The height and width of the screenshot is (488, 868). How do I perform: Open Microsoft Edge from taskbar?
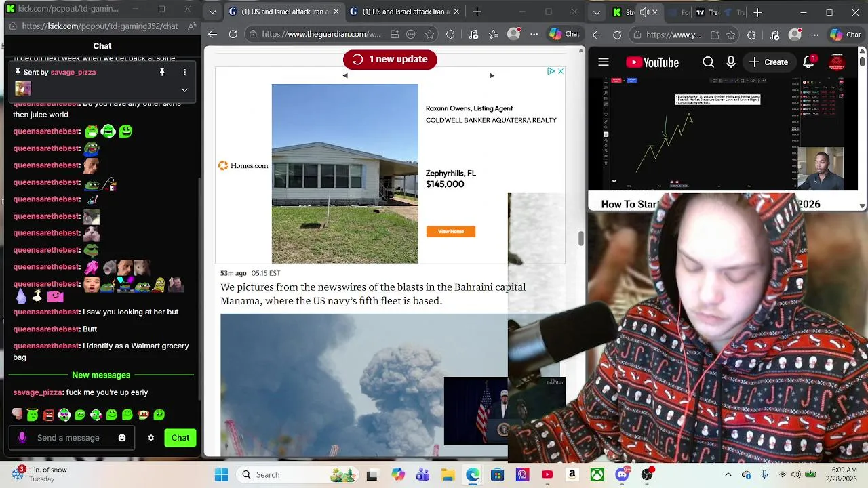(472, 475)
